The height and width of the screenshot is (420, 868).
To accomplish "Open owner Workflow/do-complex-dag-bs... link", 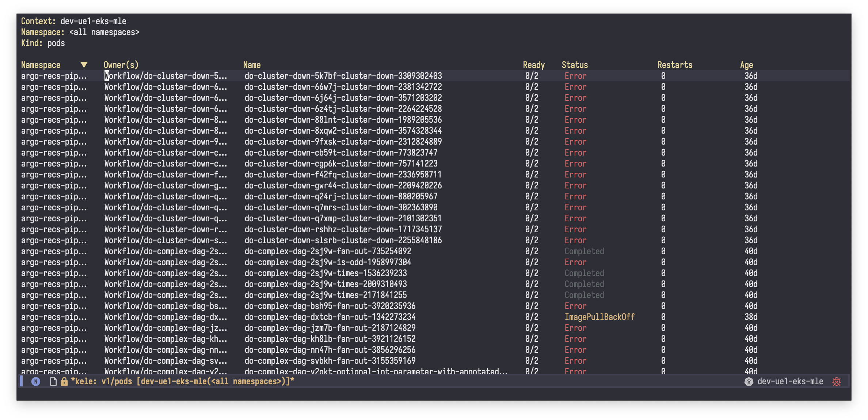I will 165,306.
